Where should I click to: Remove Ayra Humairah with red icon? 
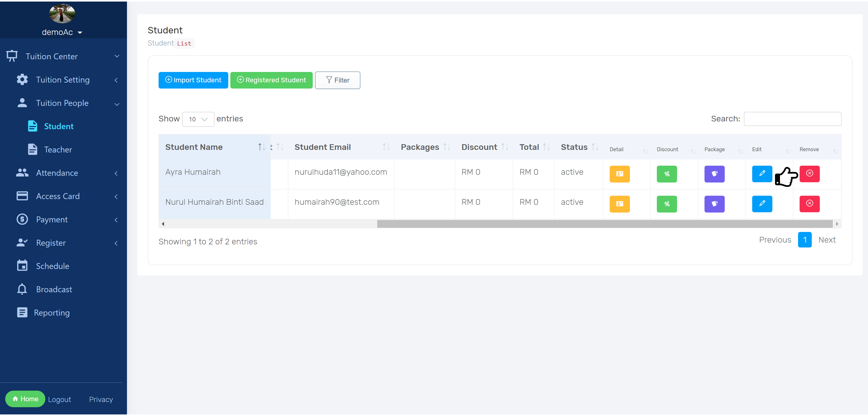[x=809, y=174]
